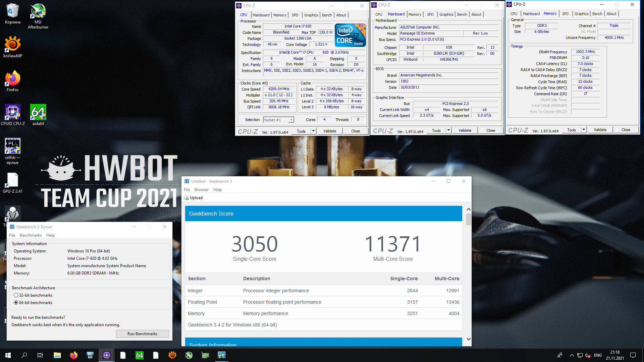Click Floating Point row in Geekbench table
644x362 pixels.
coord(324,302)
